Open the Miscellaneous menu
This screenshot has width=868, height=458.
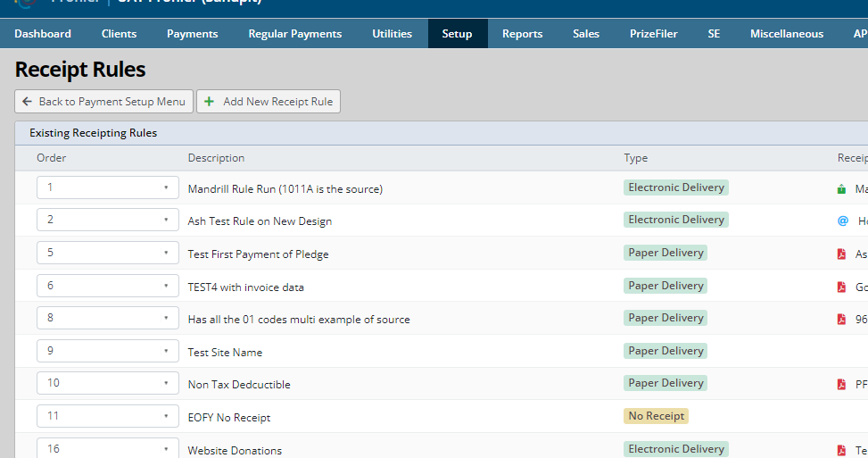coord(787,34)
